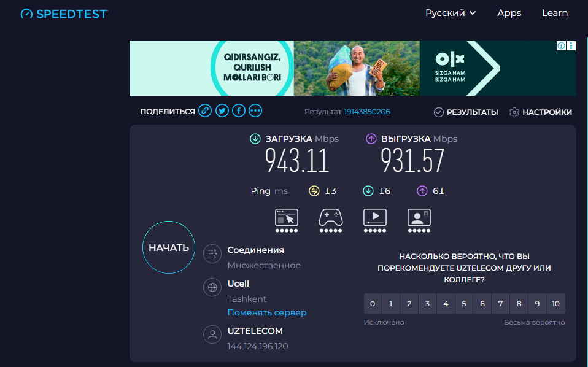Rate recommendation as 9
Viewport: 588px width, 367px height.
click(537, 304)
